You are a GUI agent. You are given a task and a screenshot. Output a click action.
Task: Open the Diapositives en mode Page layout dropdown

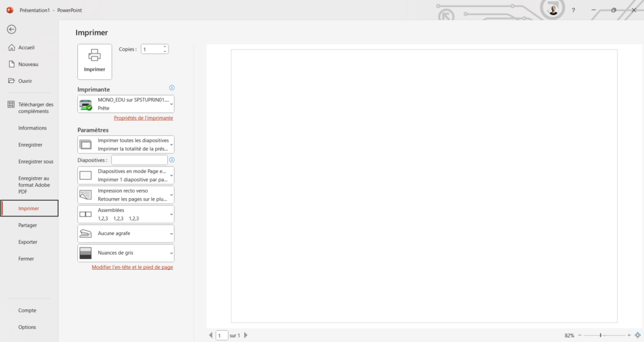[126, 175]
